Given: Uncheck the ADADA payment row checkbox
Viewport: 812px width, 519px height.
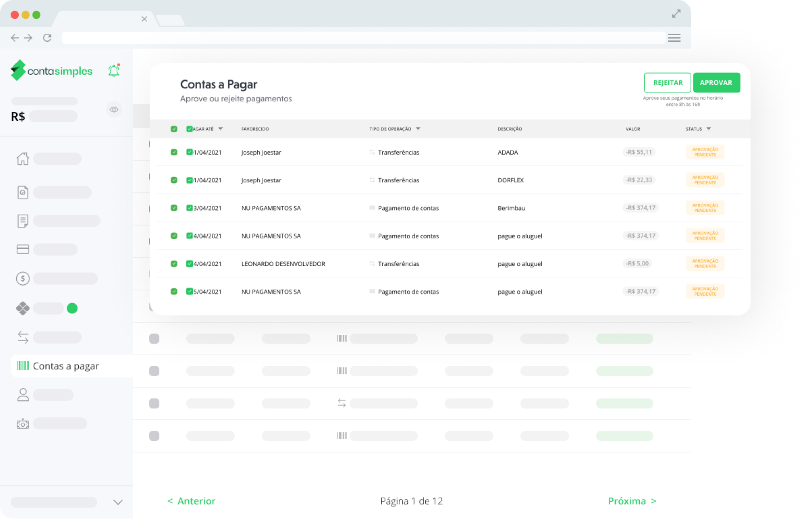Looking at the screenshot, I should pyautogui.click(x=174, y=152).
